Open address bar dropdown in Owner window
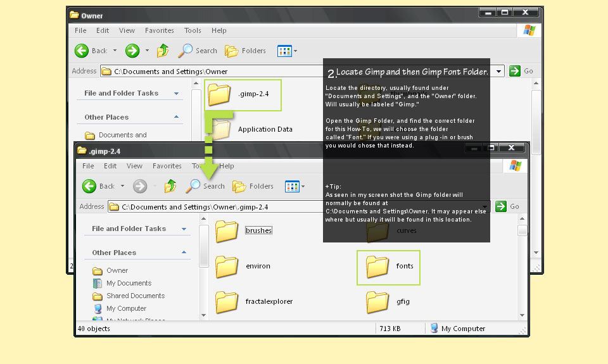This screenshot has width=608, height=364. pyautogui.click(x=498, y=72)
